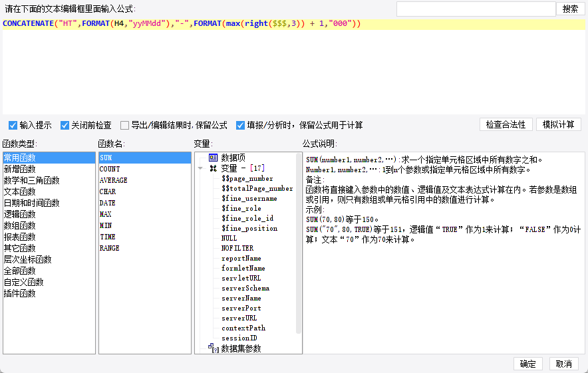Select 自定义函数 function type
588x373 pixels.
(x=49, y=282)
